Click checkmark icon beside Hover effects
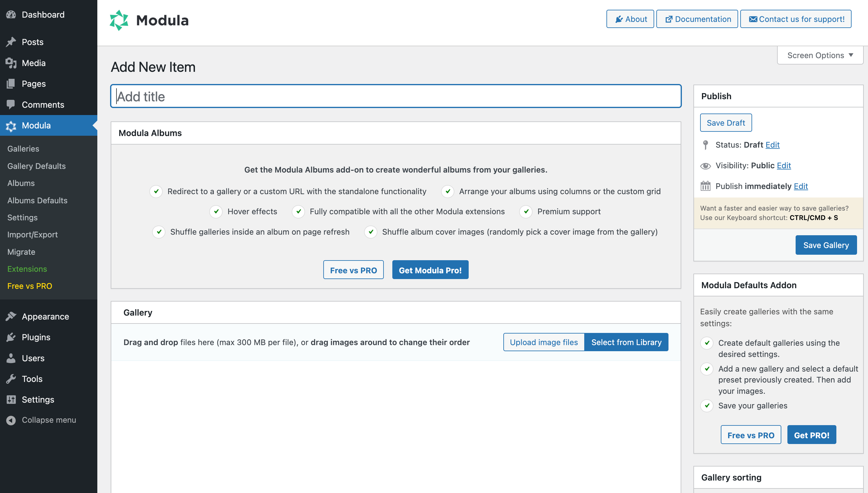868x493 pixels. click(216, 212)
